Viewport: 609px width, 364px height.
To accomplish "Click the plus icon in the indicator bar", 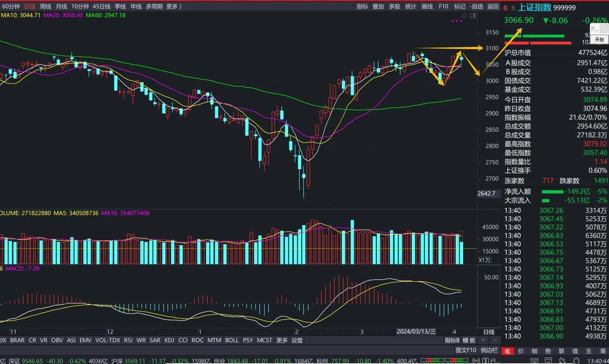I will click(x=483, y=340).
